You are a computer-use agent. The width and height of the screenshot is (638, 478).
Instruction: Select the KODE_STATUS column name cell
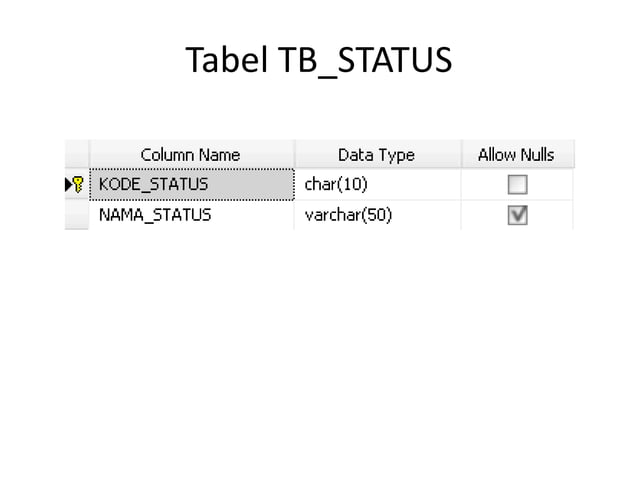pyautogui.click(x=190, y=184)
